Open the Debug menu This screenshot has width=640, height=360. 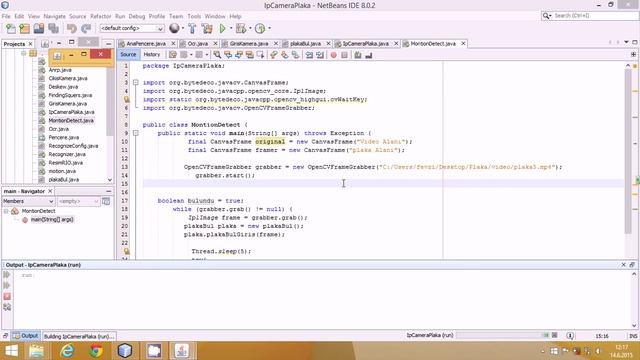pos(137,16)
